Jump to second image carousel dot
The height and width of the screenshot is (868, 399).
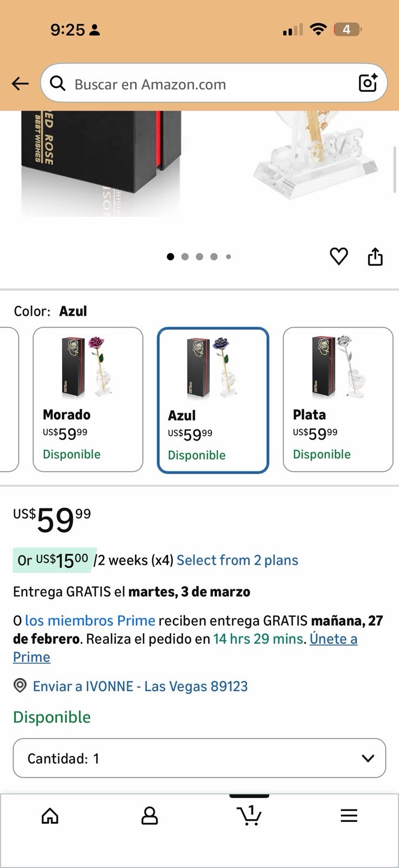point(185,257)
